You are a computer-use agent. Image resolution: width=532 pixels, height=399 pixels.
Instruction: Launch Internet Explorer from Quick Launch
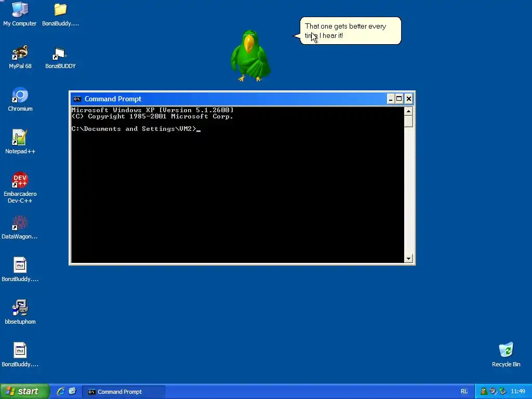coord(61,391)
